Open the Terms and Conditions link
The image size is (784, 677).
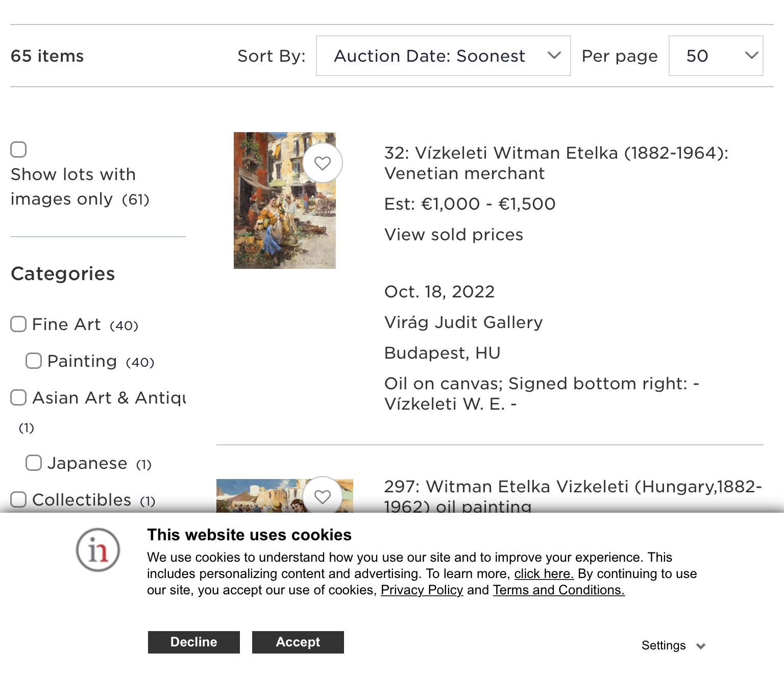[x=559, y=590]
